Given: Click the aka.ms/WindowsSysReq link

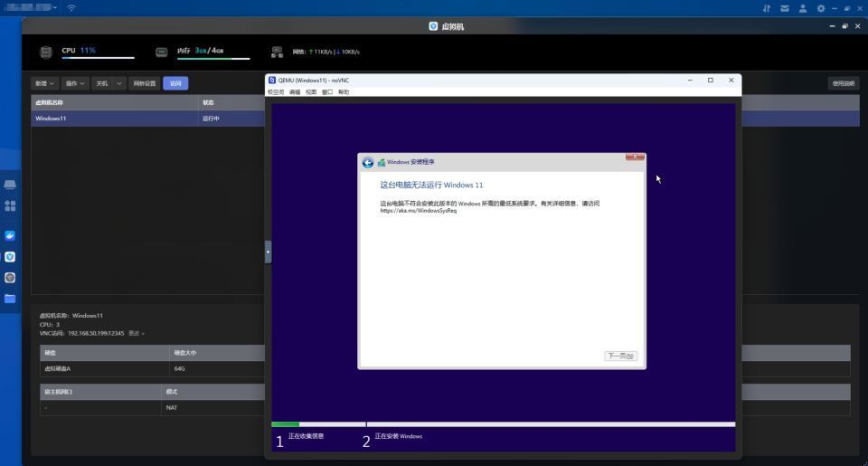Looking at the screenshot, I should (x=419, y=211).
